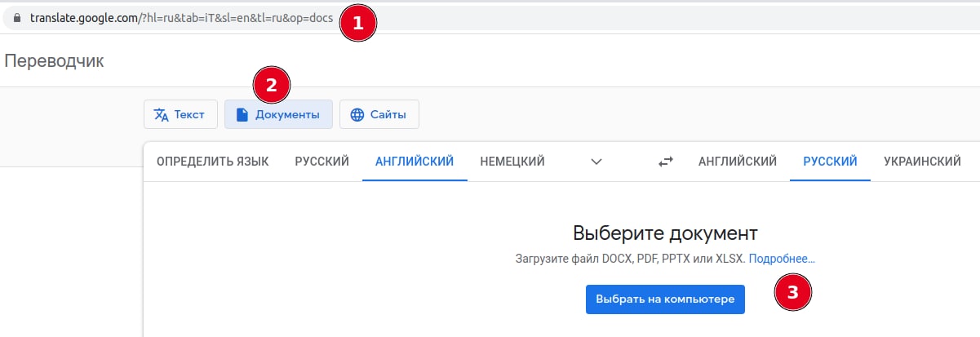The width and height of the screenshot is (980, 337).
Task: Pick НЕМЕЦКИЙ as the source language
Action: click(512, 162)
